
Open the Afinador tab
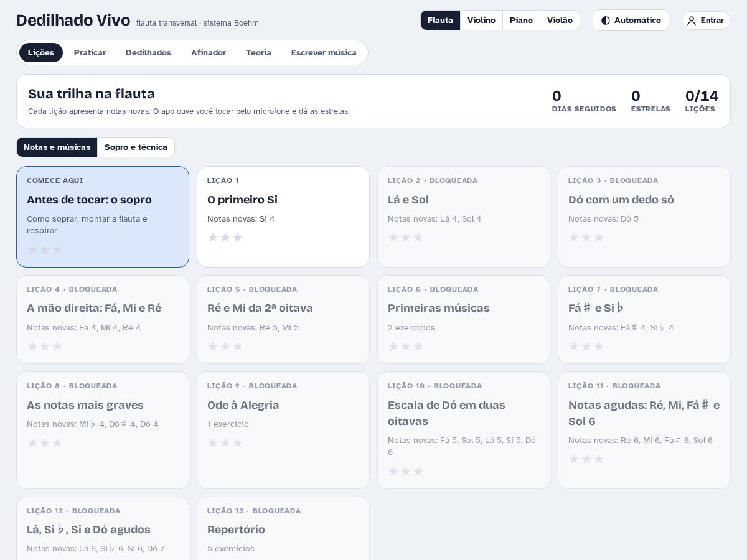(209, 53)
